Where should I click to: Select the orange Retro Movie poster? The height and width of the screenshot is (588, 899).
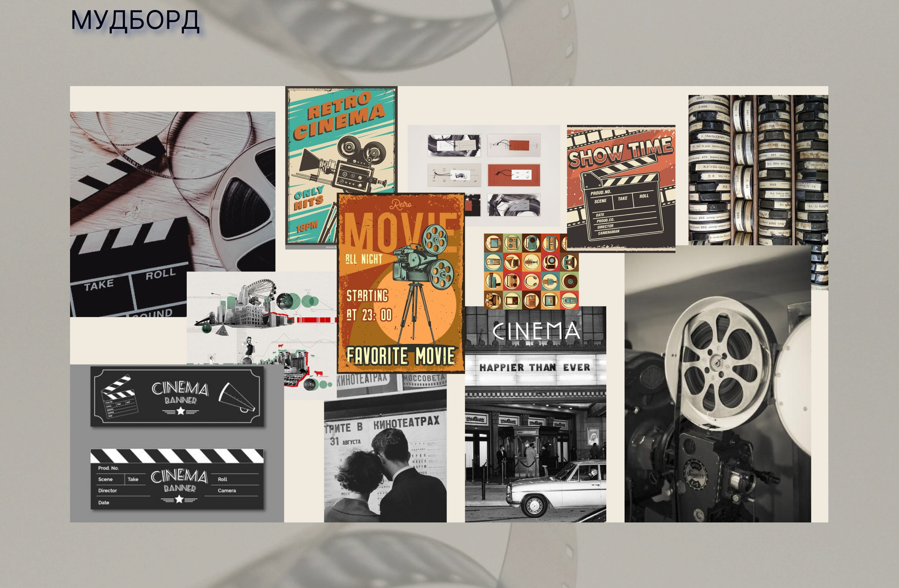(x=400, y=283)
